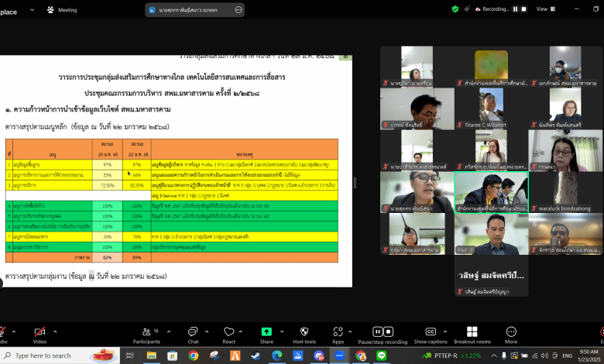
Task: Open screen share options ellipsis at top
Action: tap(239, 9)
